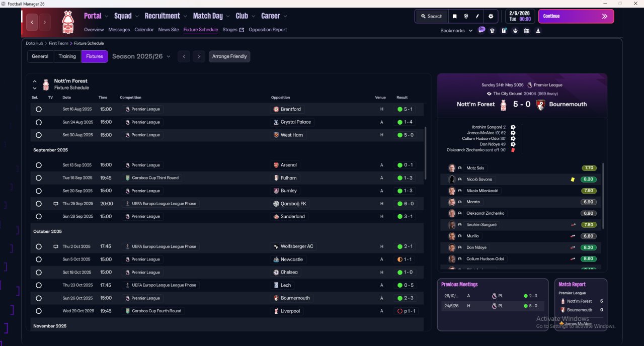The height and width of the screenshot is (346, 644).
Task: Open the News Site tab
Action: click(169, 30)
